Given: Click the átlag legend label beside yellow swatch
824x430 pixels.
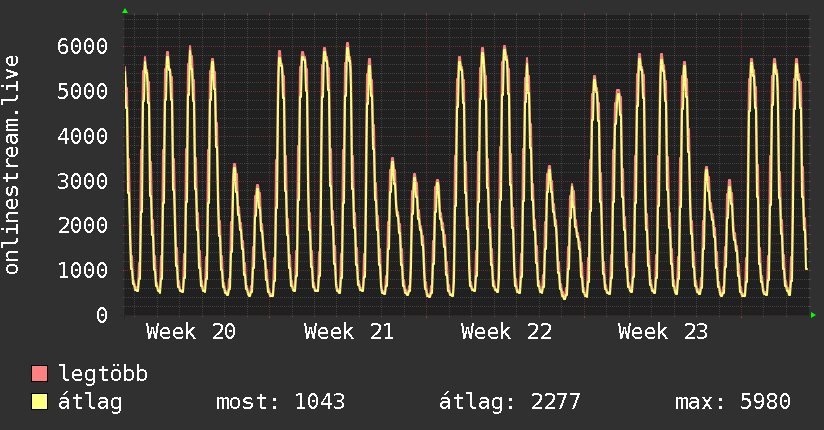Looking at the screenshot, I should (x=90, y=402).
